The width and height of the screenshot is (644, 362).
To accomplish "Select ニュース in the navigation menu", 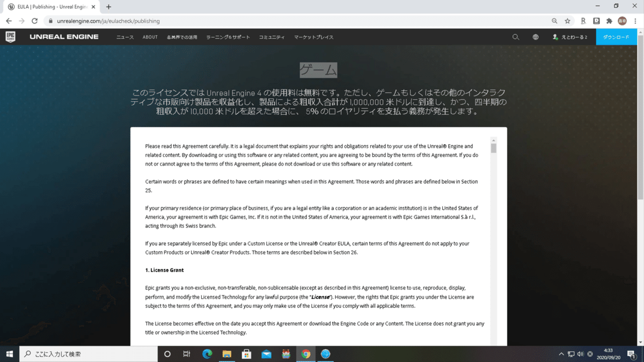I will pos(125,37).
